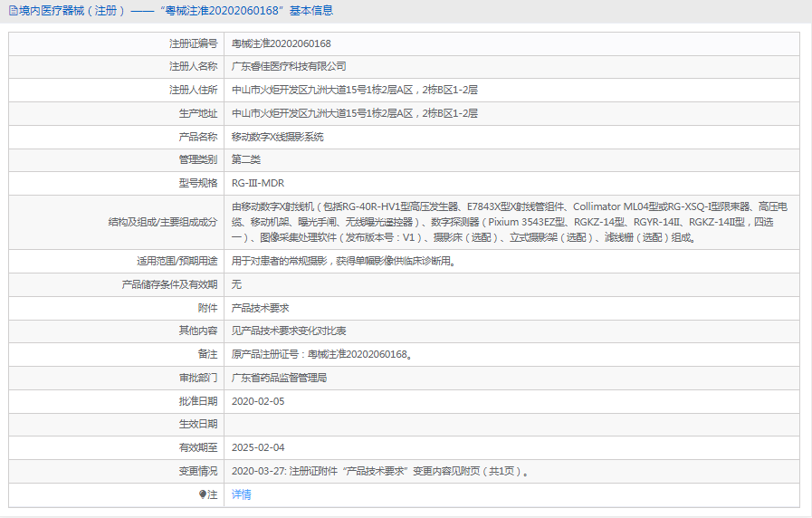Click the 备注 label
Viewport: 812px width, 518px height.
pos(207,355)
